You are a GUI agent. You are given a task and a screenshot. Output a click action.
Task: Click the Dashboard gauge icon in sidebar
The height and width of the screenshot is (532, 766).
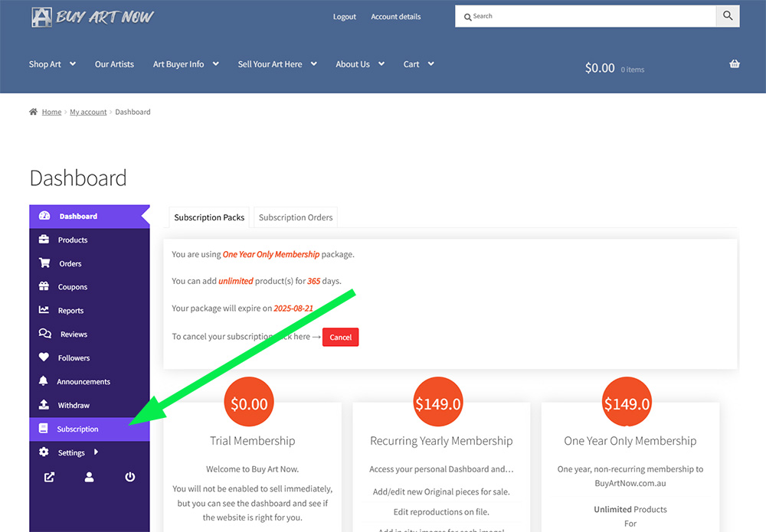[44, 216]
